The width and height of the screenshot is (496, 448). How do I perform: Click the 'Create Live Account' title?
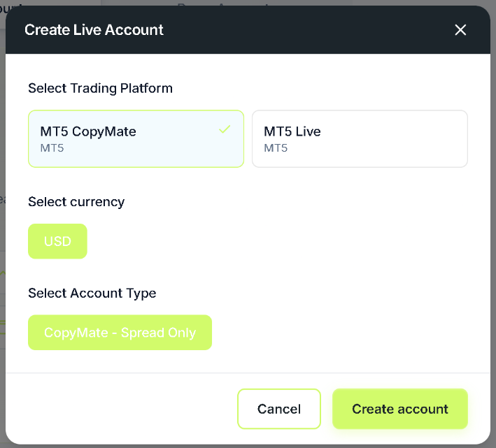click(x=94, y=30)
